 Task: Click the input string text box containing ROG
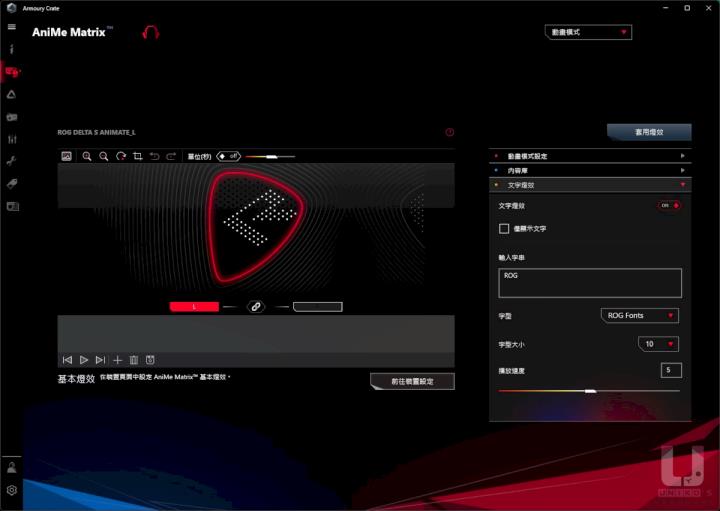(x=590, y=283)
